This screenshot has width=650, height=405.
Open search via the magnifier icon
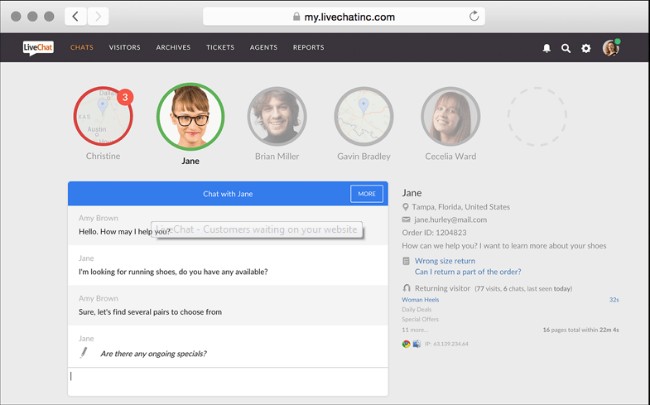[566, 49]
